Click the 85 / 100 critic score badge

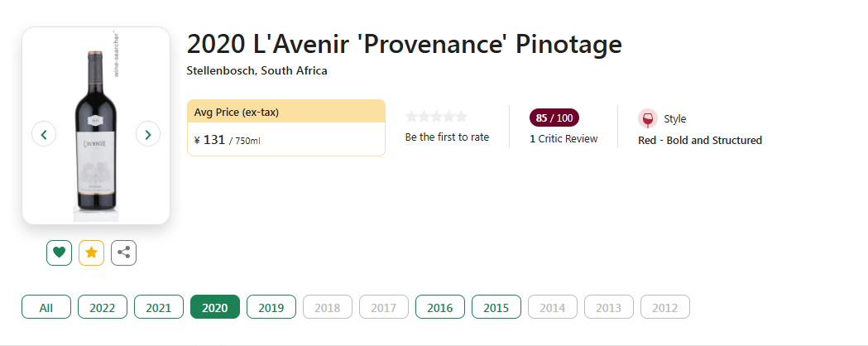click(x=554, y=118)
